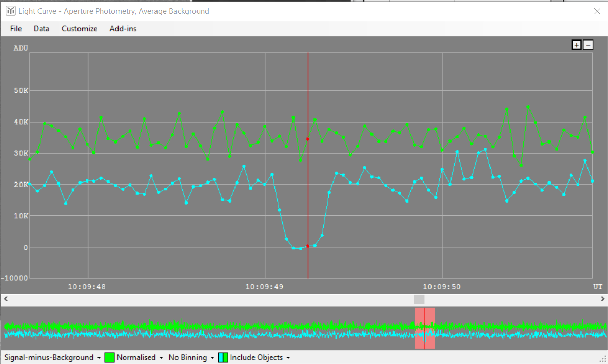This screenshot has height=364, width=608.
Task: Open the Signal-minus-Background dropdown
Action: click(x=52, y=357)
